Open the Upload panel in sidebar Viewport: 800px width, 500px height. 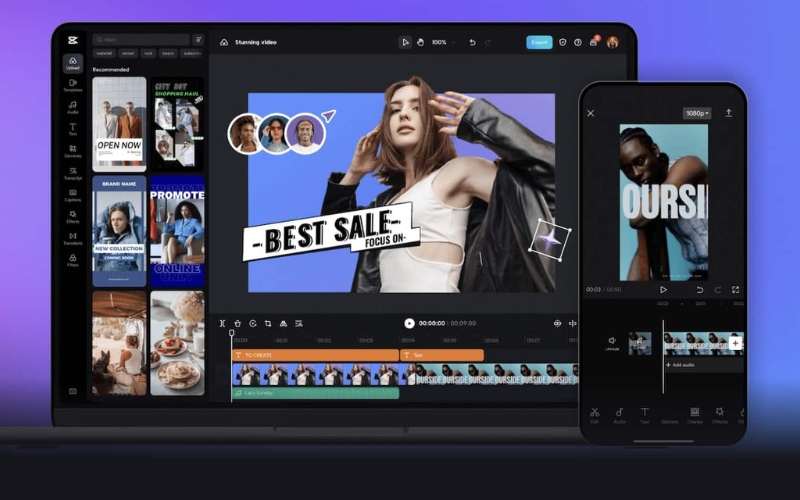72,63
